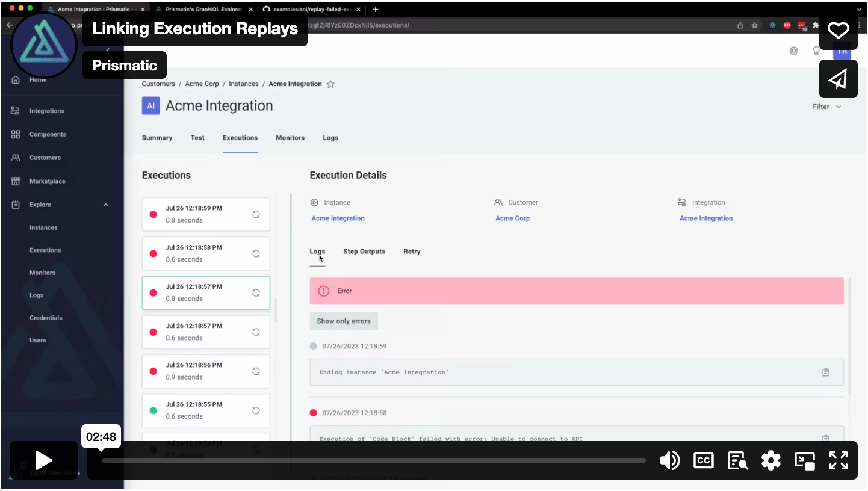
Task: Select 12:18:57 PM execution lasting 0.8 seconds
Action: [206, 292]
